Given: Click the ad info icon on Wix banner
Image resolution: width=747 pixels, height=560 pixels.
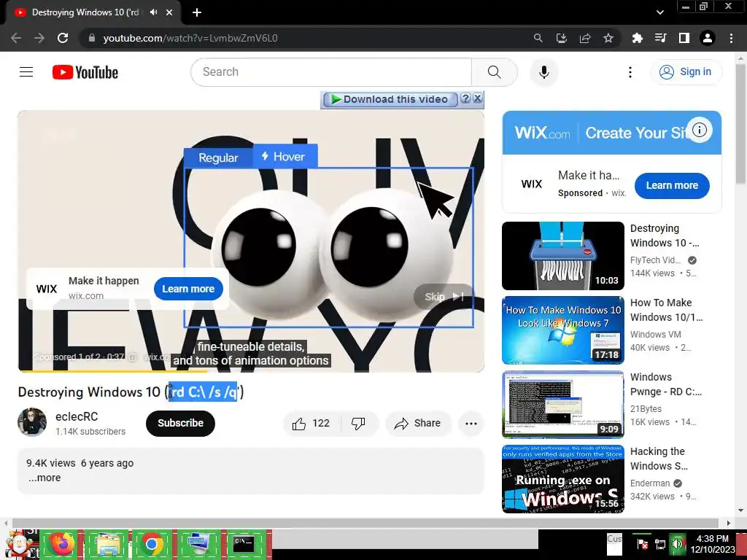Looking at the screenshot, I should click(x=700, y=130).
